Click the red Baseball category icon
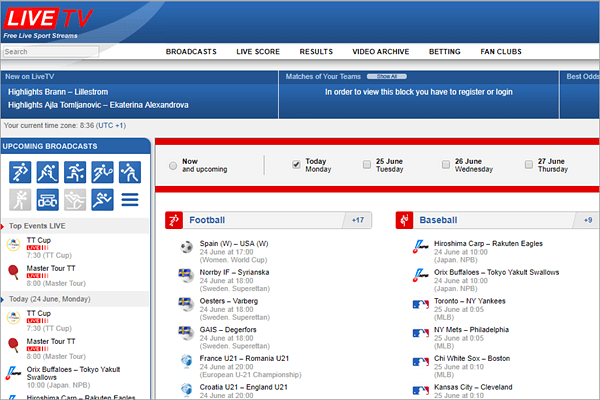This screenshot has height=400, width=600. pos(404,220)
